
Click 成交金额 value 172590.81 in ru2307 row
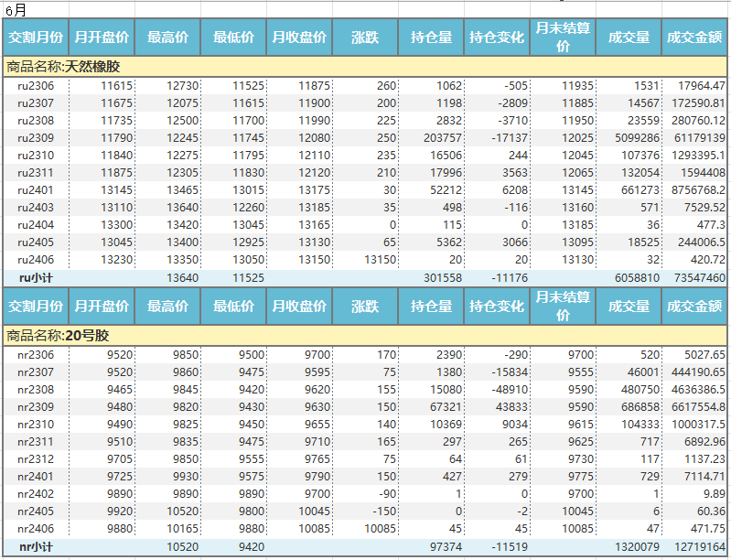pyautogui.click(x=698, y=103)
